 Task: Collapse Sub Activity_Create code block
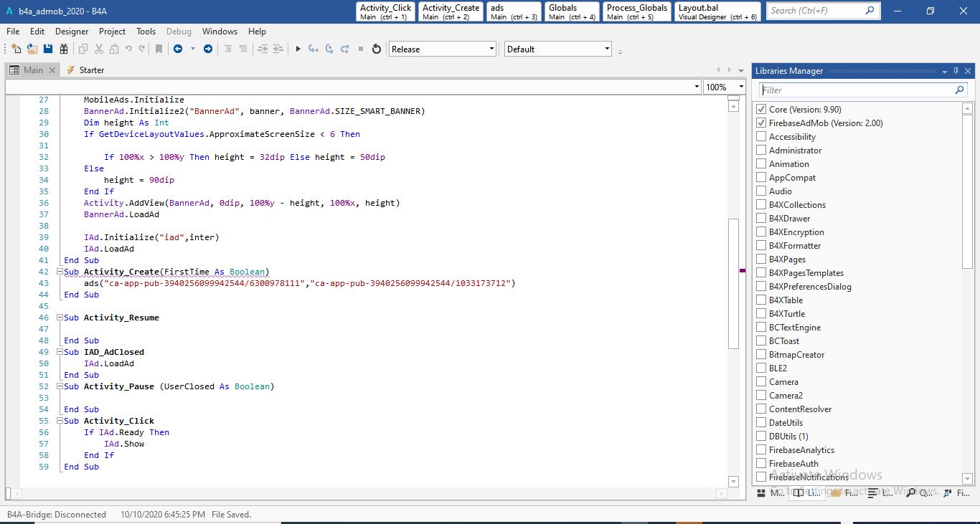(x=59, y=272)
